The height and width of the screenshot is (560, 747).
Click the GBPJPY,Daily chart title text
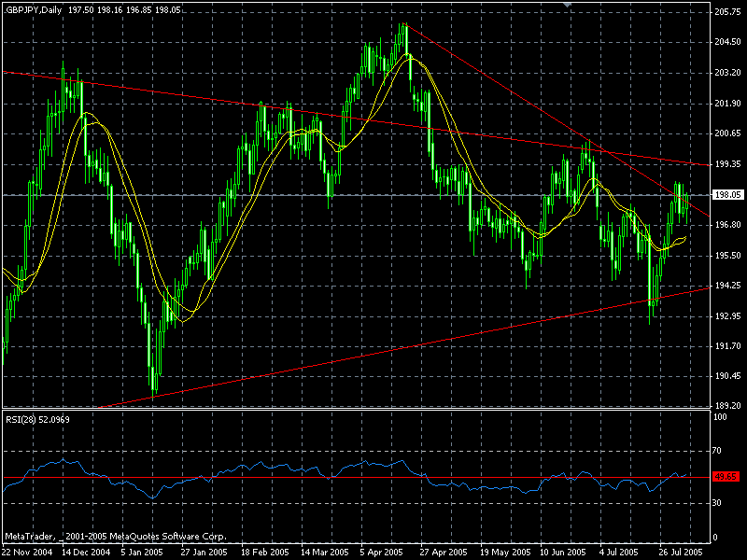[34, 10]
